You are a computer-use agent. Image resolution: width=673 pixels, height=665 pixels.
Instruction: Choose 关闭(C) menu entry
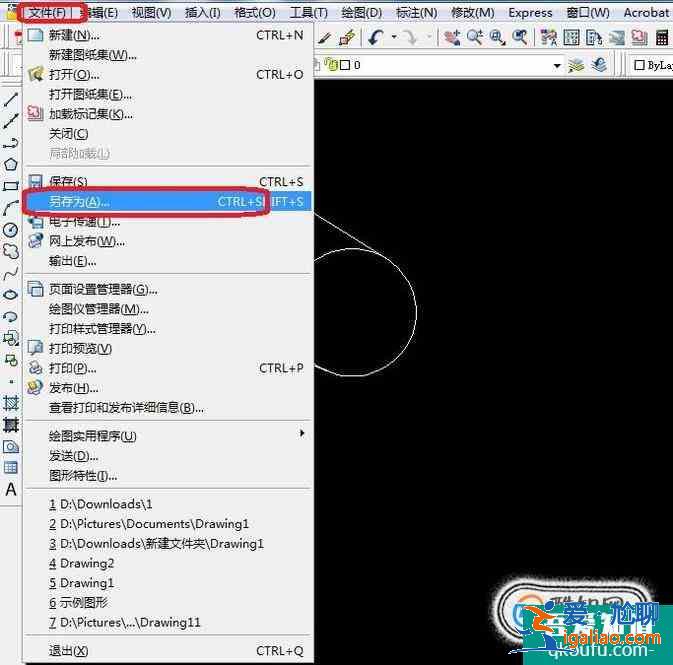click(168, 134)
